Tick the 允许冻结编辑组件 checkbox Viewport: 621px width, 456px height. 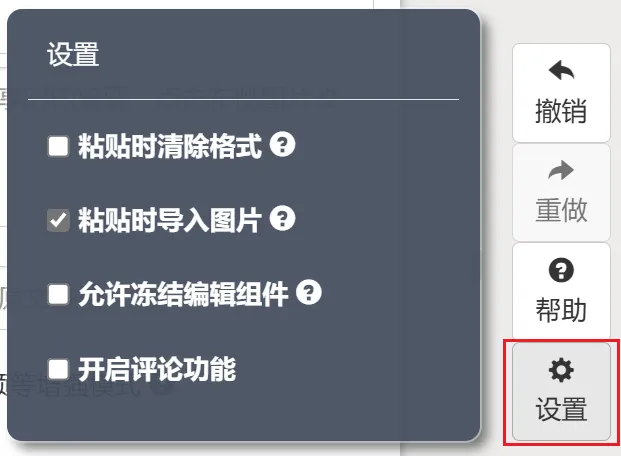[x=58, y=294]
